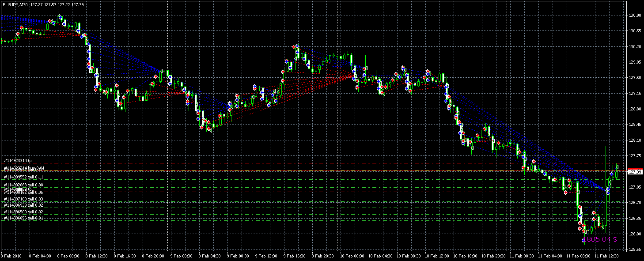The width and height of the screenshot is (644, 261).
Task: Click the 8 Feb 04:30 time label
Action: coord(41,256)
